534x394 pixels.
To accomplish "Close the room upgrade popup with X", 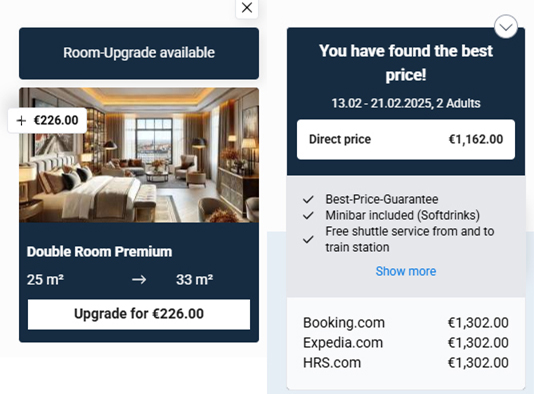I will tap(247, 7).
